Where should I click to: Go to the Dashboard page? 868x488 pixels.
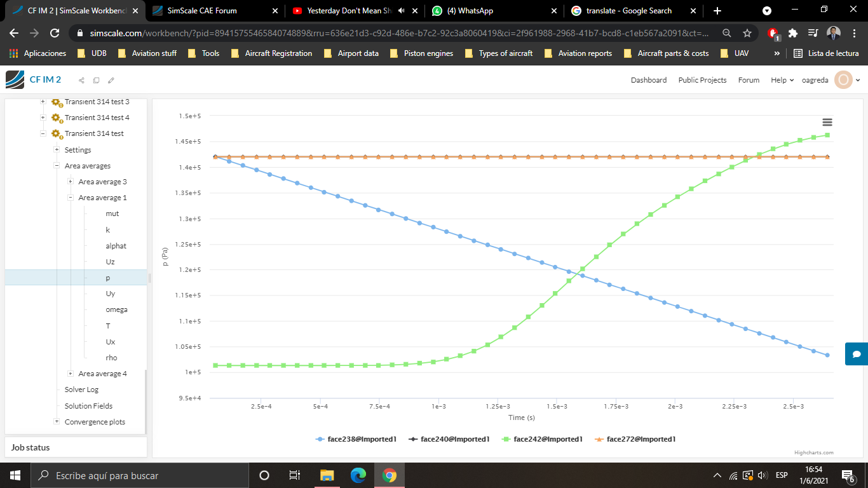(x=649, y=80)
